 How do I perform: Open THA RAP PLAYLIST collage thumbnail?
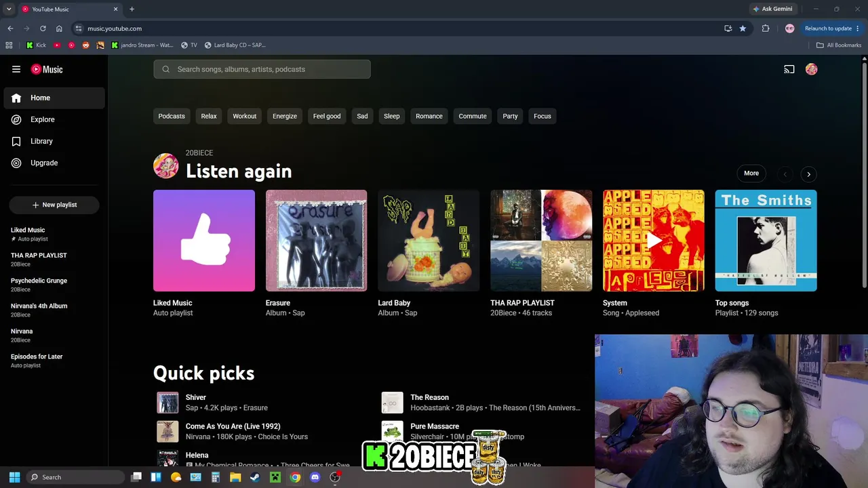coord(541,241)
